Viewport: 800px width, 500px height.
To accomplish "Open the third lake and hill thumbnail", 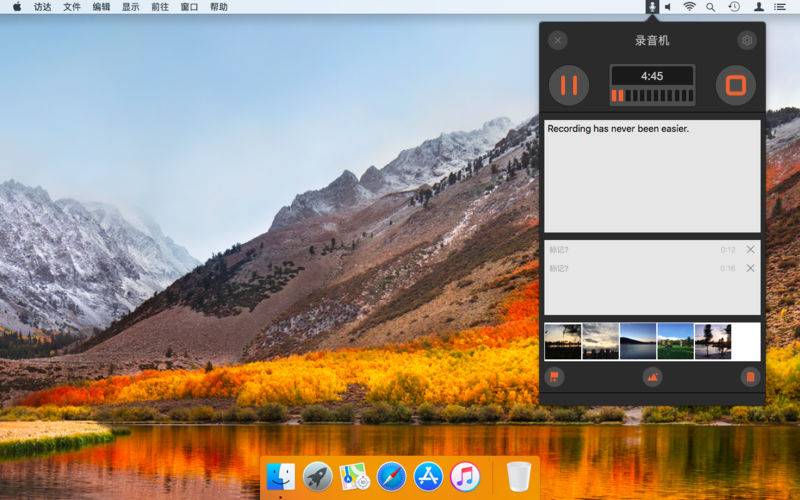I will tap(638, 341).
